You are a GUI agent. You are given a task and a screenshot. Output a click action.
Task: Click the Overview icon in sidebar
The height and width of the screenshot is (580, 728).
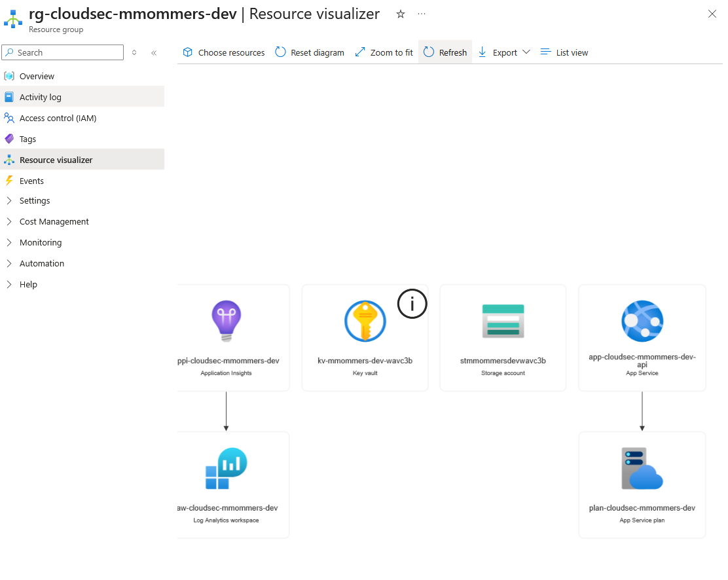9,76
